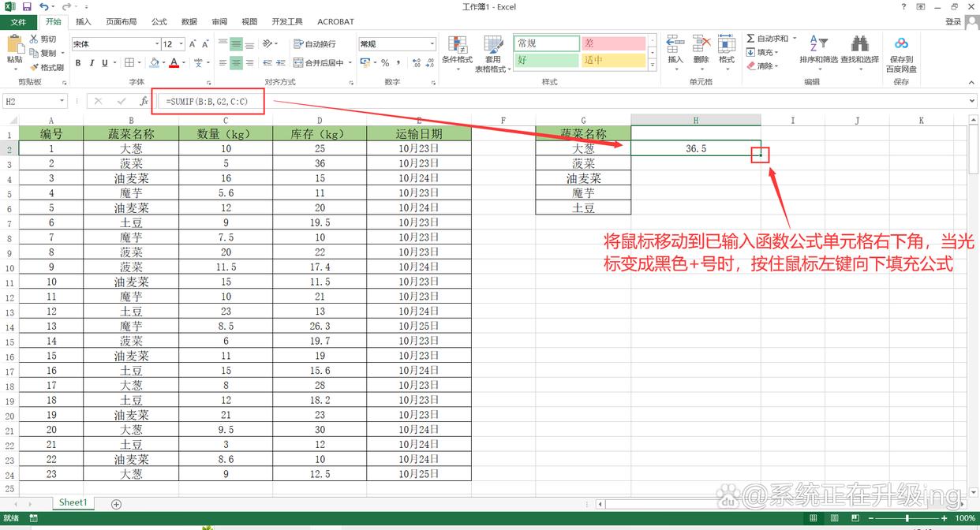Screen dimensions: 980x530
Task: Toggle Underline formatting
Action: [104, 63]
